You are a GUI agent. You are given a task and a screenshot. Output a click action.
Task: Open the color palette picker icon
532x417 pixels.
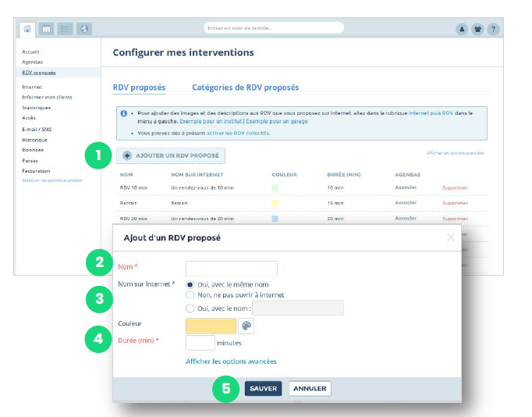246,326
